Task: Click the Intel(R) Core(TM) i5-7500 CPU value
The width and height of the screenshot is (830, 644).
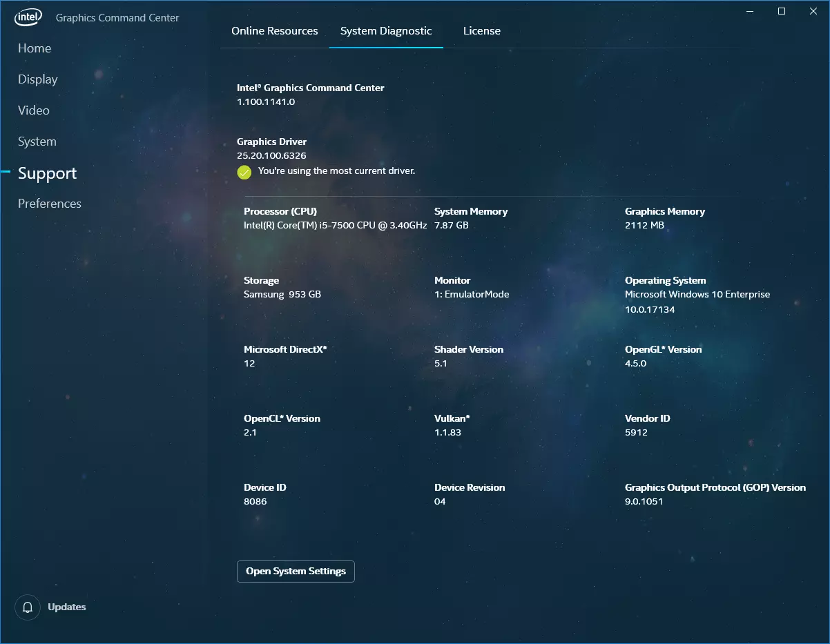Action: (336, 226)
